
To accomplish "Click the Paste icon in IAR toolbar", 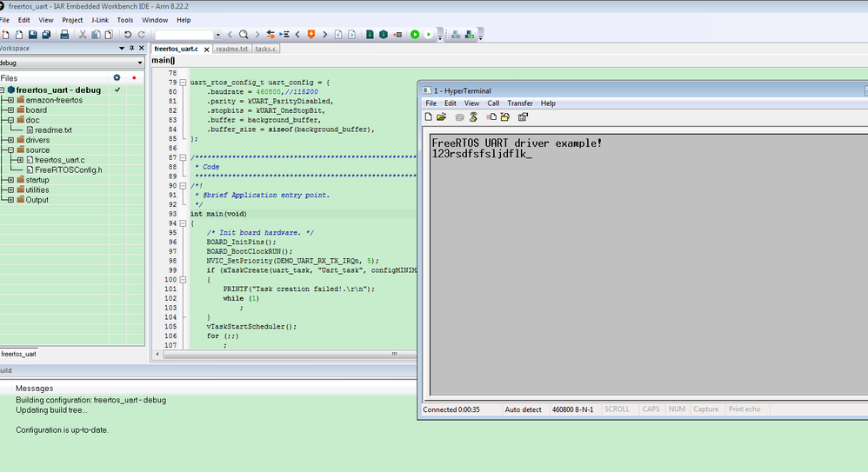I will [109, 34].
